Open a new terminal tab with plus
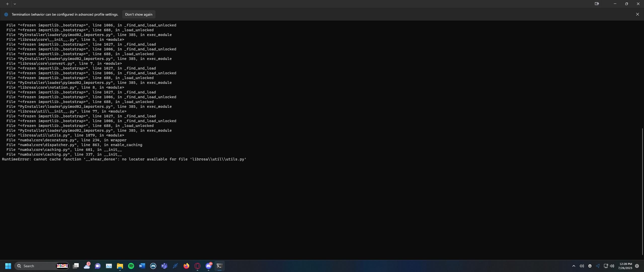 click(7, 4)
